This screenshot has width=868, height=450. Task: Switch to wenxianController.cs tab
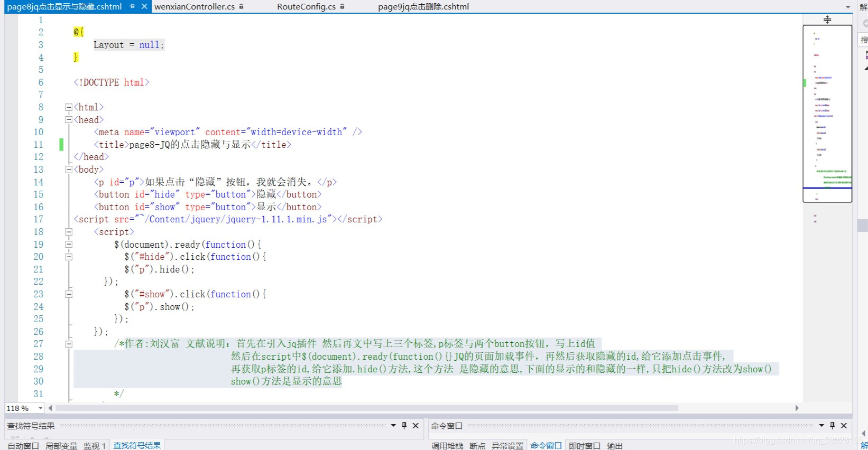click(x=195, y=6)
